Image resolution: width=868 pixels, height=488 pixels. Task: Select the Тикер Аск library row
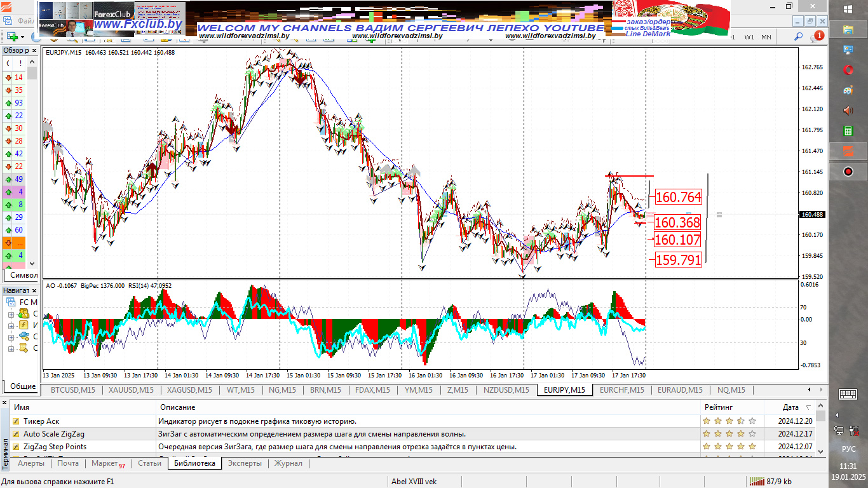point(412,421)
